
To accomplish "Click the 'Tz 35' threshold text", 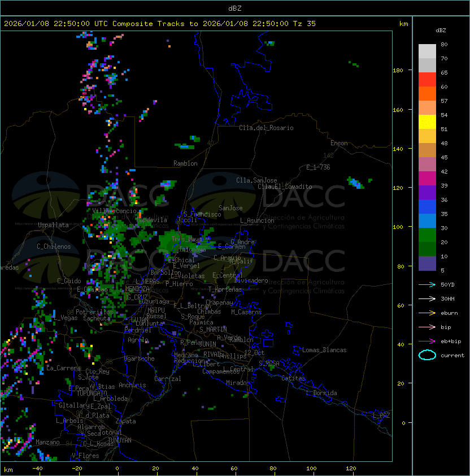I will coord(304,24).
